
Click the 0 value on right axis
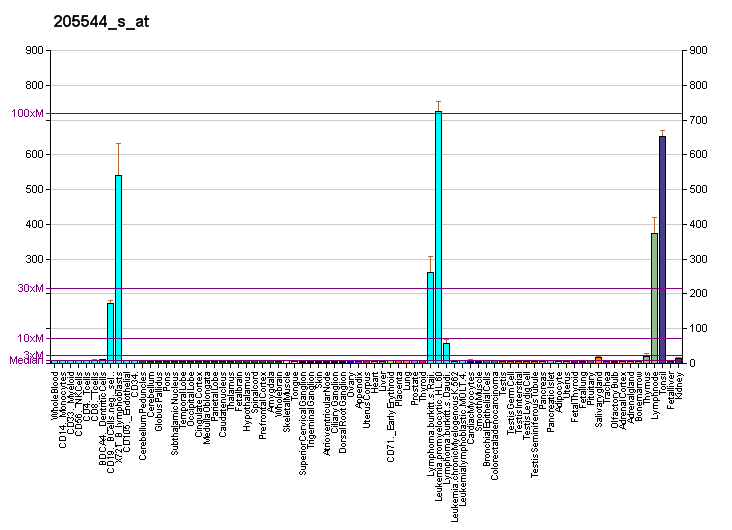692,363
